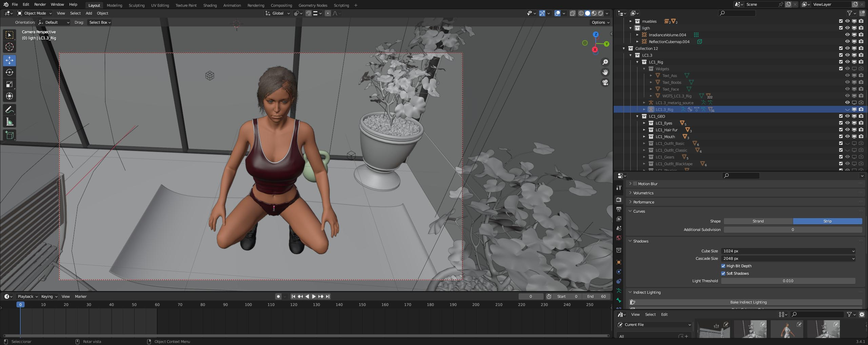The height and width of the screenshot is (345, 868).
Task: Open the Cube Size dropdown
Action: pyautogui.click(x=788, y=251)
